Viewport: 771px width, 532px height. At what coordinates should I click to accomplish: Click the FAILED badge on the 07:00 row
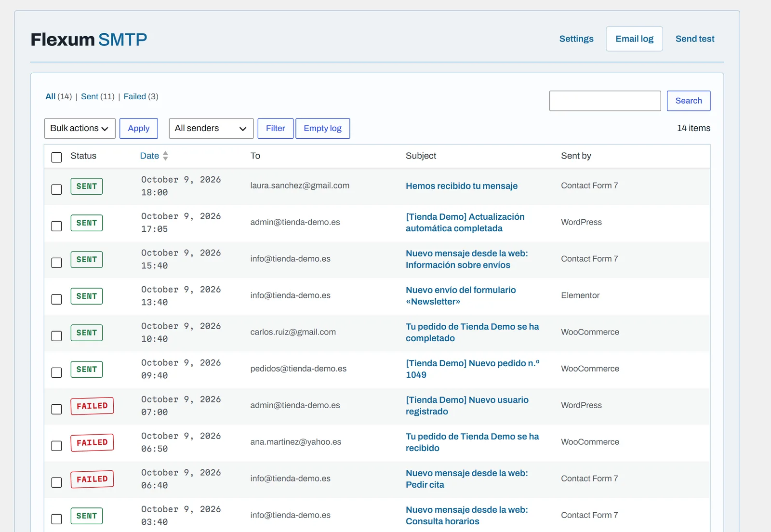tap(92, 406)
